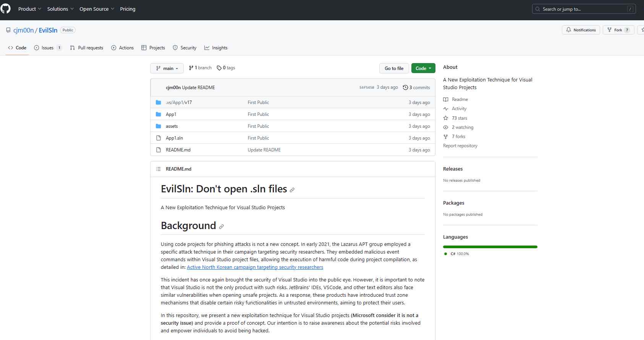Click the bell icon in Notifications
644x340 pixels.
[569, 30]
